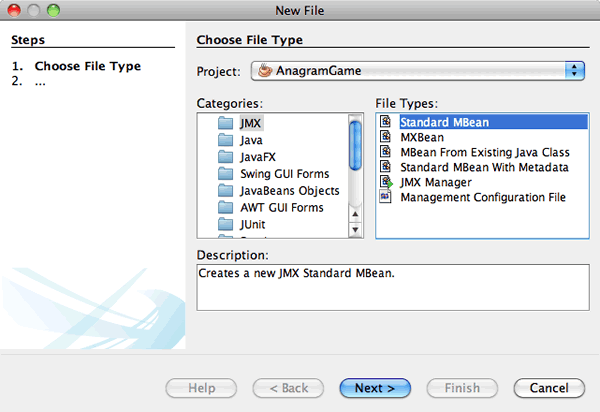
Task: Select JUnit in the Categories list
Action: click(x=255, y=225)
